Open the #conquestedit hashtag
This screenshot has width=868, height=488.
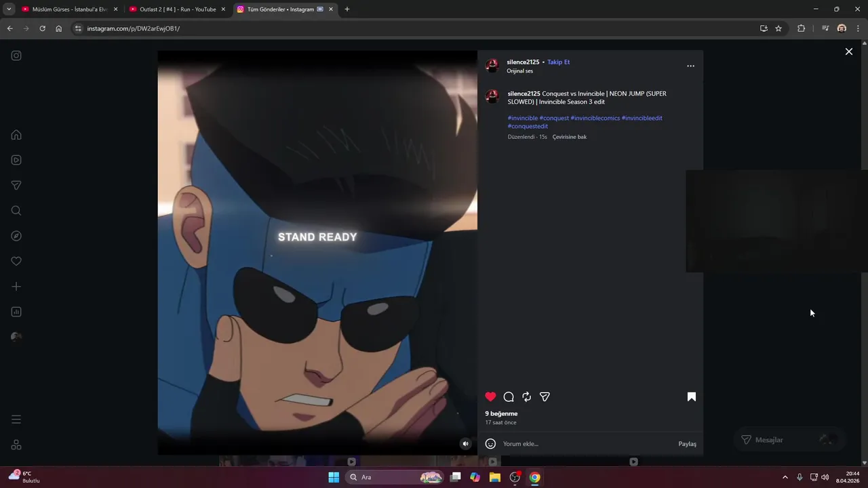[x=528, y=126]
